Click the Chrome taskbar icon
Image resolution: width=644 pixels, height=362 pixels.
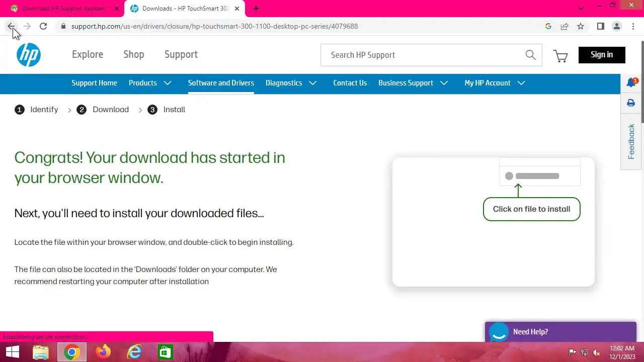click(71, 352)
